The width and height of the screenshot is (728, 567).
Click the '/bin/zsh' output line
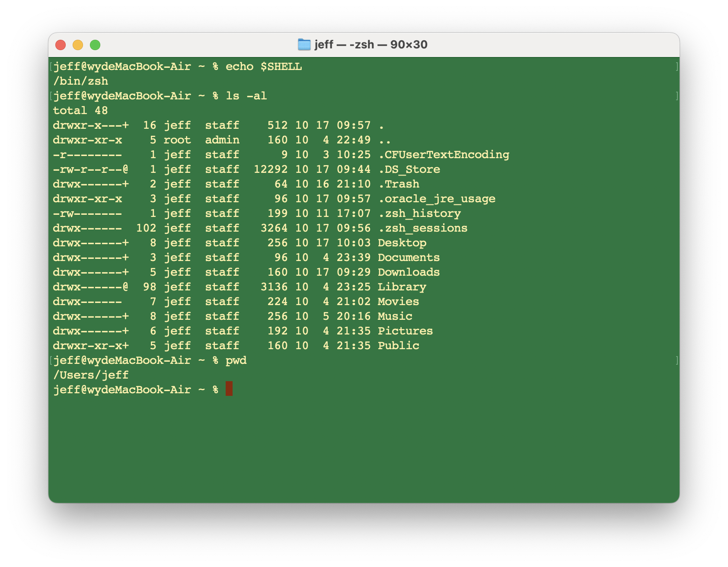[x=80, y=81]
